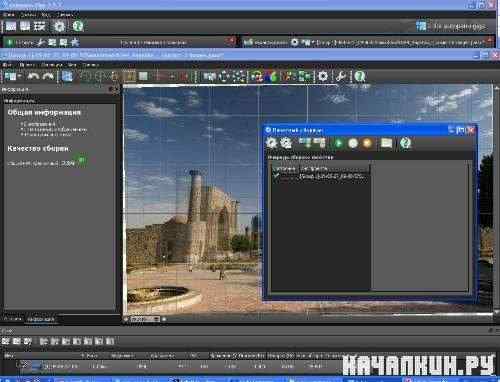Switch to the Информация tab at panel bottom

point(41,319)
